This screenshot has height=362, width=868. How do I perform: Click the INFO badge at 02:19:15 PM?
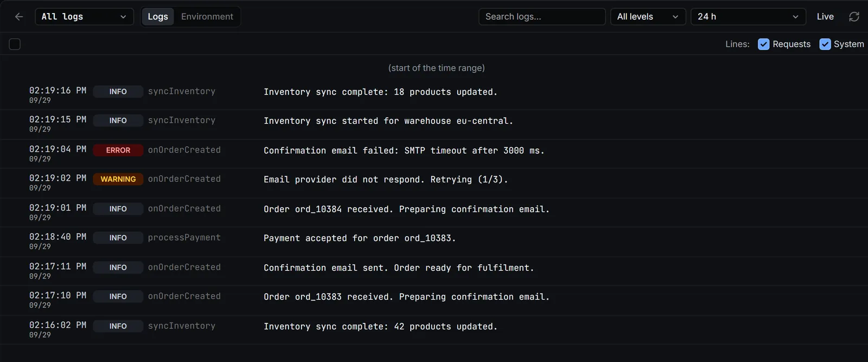(x=118, y=121)
